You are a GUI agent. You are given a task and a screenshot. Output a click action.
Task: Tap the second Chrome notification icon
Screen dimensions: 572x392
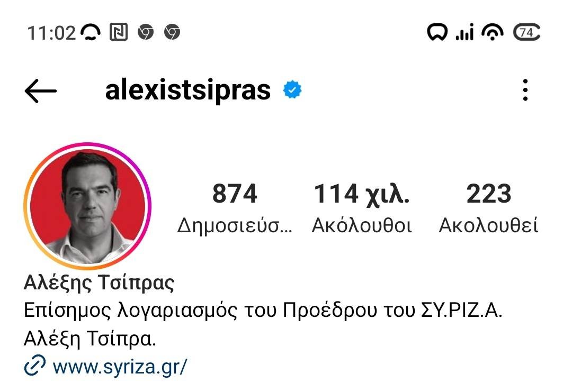click(172, 32)
